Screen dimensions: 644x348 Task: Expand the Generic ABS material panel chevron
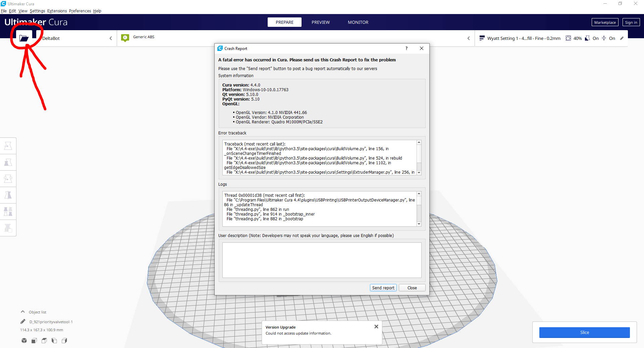(469, 38)
